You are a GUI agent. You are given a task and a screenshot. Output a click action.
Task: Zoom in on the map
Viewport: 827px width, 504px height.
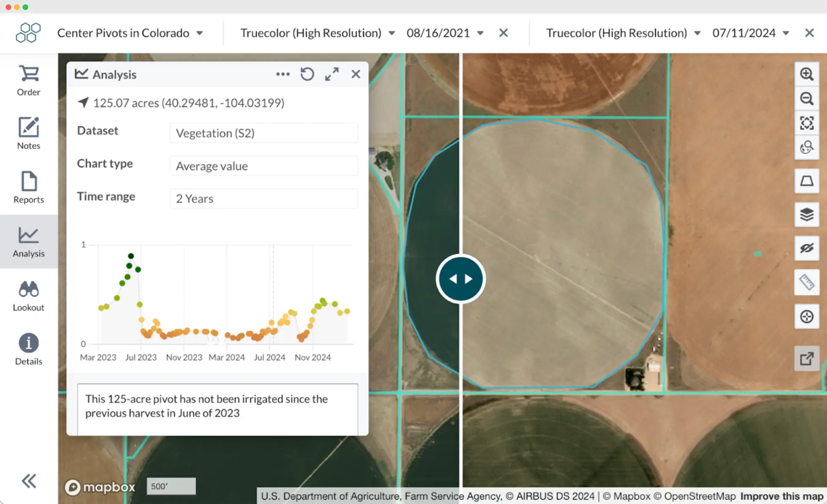tap(807, 74)
